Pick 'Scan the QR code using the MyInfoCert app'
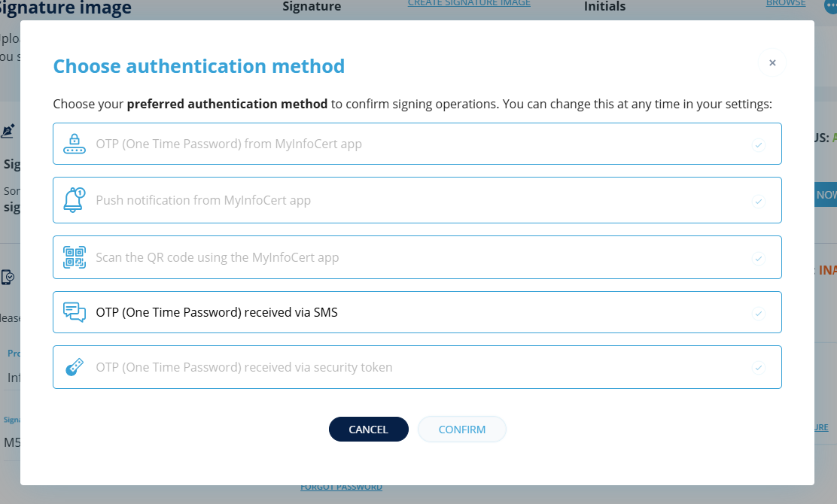Image resolution: width=837 pixels, height=504 pixels. coord(218,257)
